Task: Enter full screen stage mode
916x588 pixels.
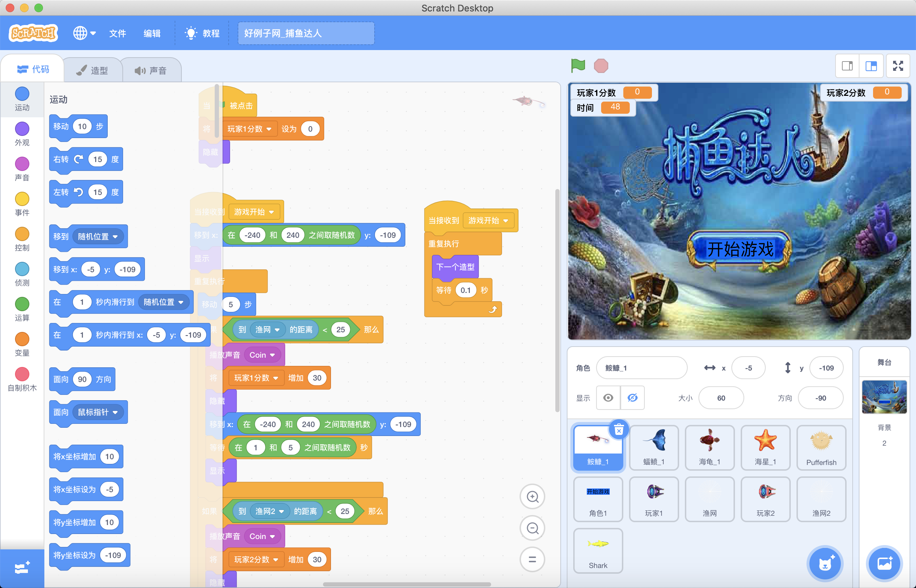Action: pos(898,66)
